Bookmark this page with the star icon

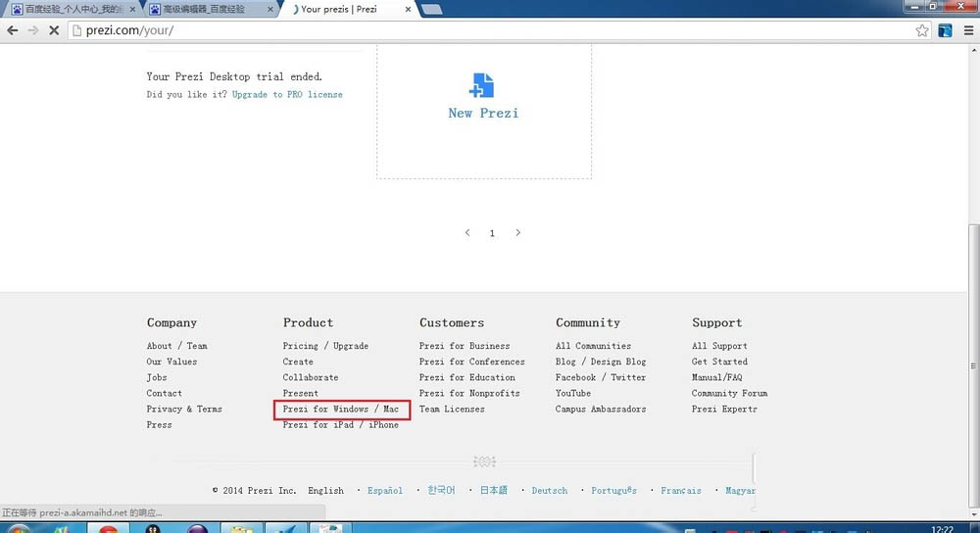(922, 30)
